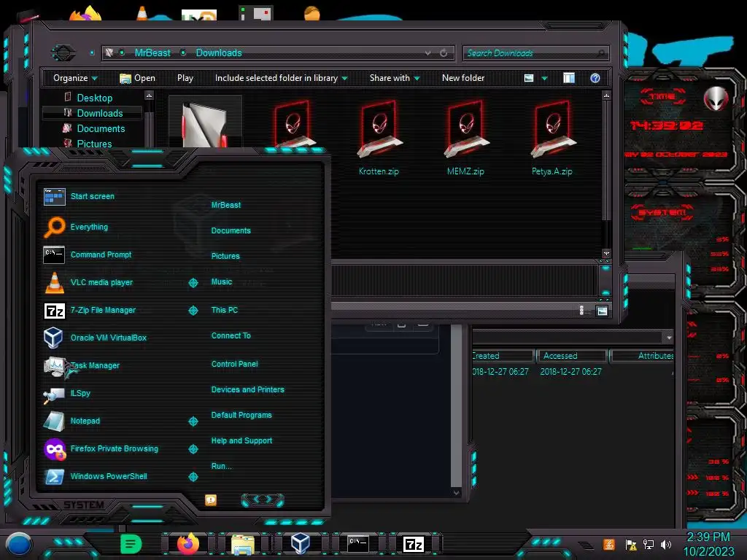This screenshot has width=747, height=560.
Task: Open Devices and Printers from start menu
Action: 248,389
